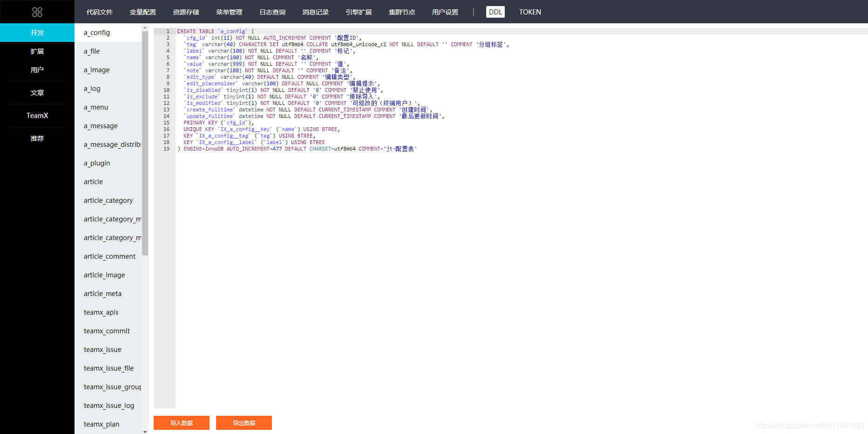Select the article_category table
Image resolution: width=868 pixels, height=434 pixels.
(108, 200)
